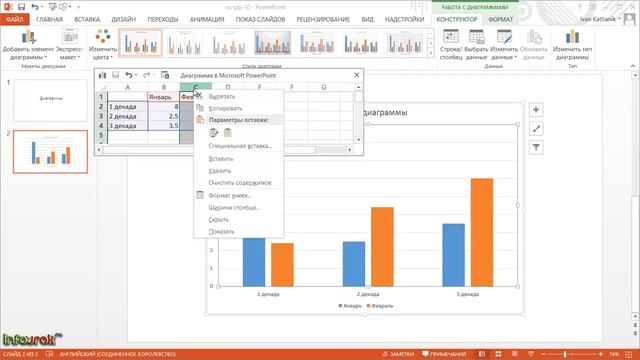Click Fit slide to window icon

(x=629, y=354)
